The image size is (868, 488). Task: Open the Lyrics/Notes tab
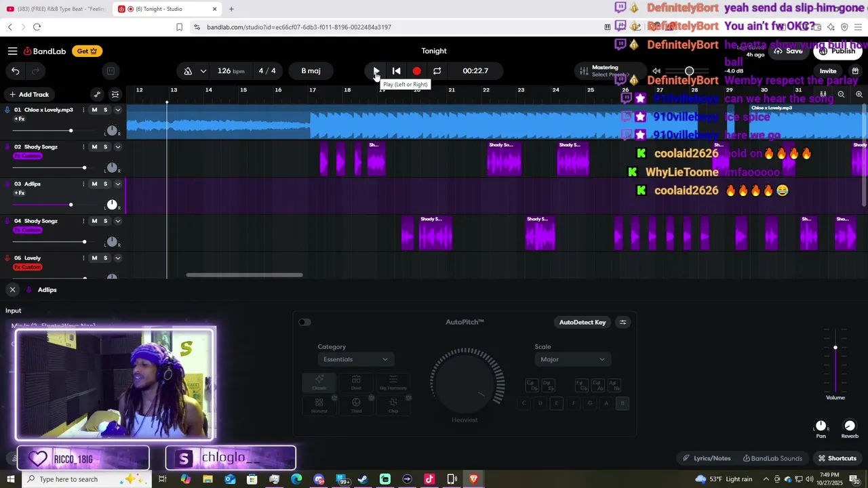coord(707,459)
